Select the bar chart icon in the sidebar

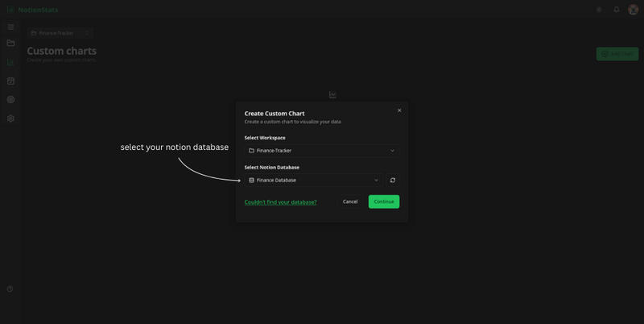pos(10,62)
